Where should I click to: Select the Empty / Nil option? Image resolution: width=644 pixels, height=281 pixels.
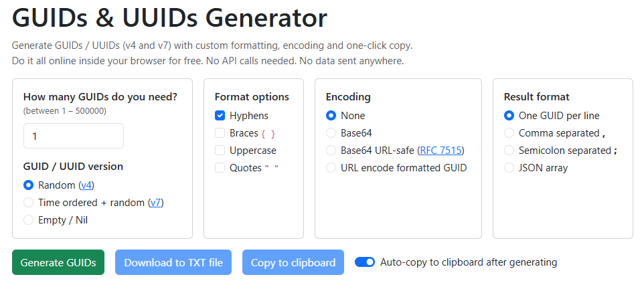coord(28,220)
